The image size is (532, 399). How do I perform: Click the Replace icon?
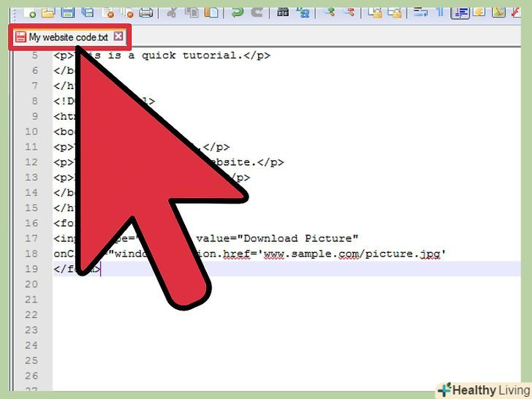coord(303,12)
